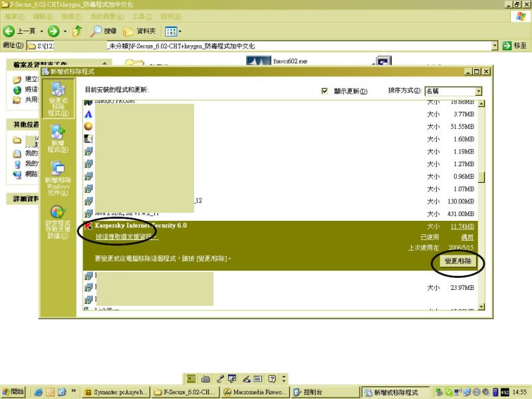
Task: Open the 工具 menu in Explorer
Action: (142, 16)
